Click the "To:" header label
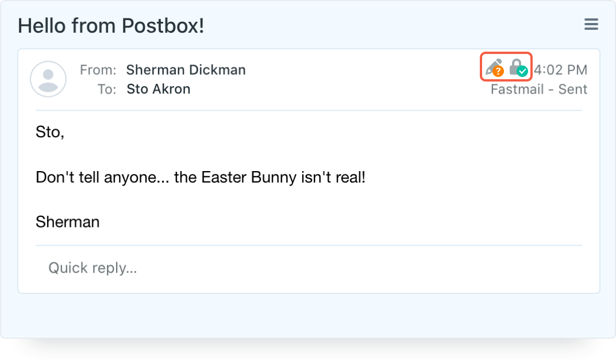The height and width of the screenshot is (364, 616). point(107,89)
